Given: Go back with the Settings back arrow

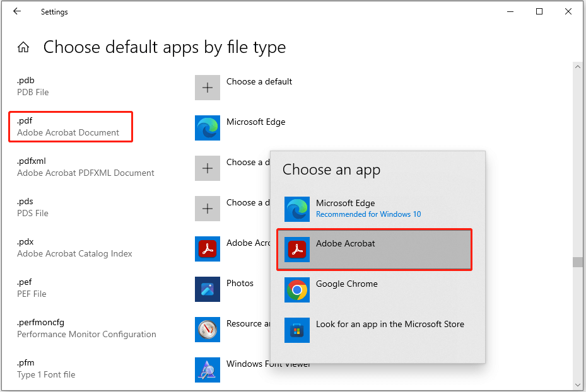Looking at the screenshot, I should coord(17,11).
